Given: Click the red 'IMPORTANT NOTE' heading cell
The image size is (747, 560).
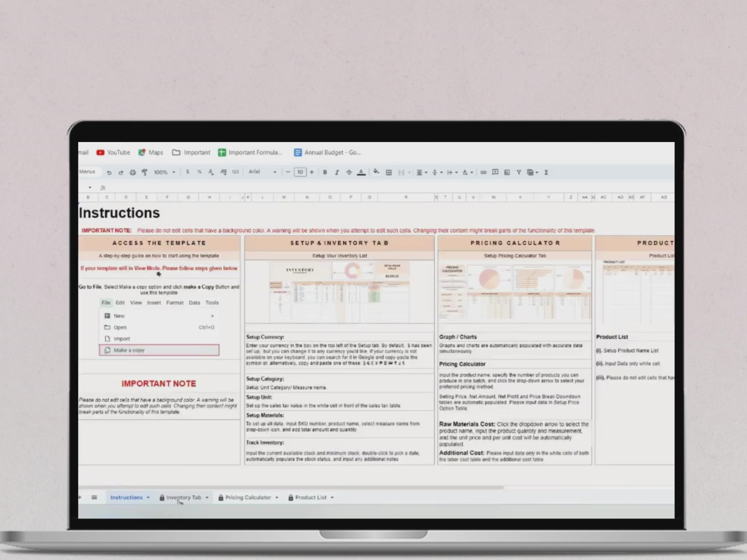Looking at the screenshot, I should click(159, 384).
